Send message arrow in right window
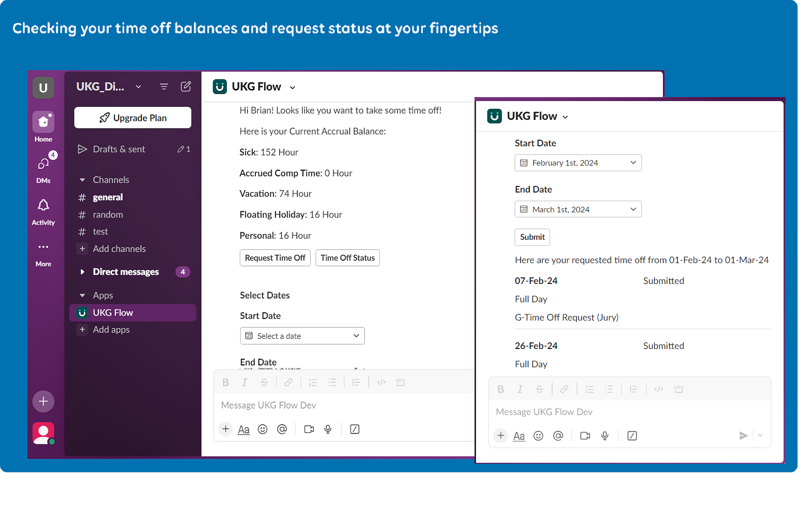This screenshot has width=812, height=508. [743, 435]
